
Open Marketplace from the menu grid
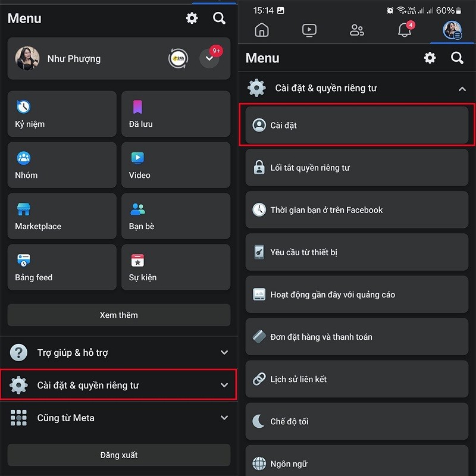pos(61,216)
